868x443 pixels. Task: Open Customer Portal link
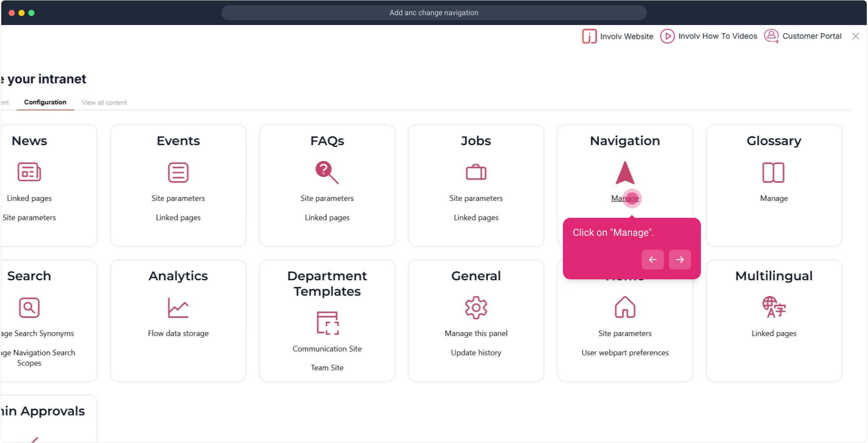(812, 36)
